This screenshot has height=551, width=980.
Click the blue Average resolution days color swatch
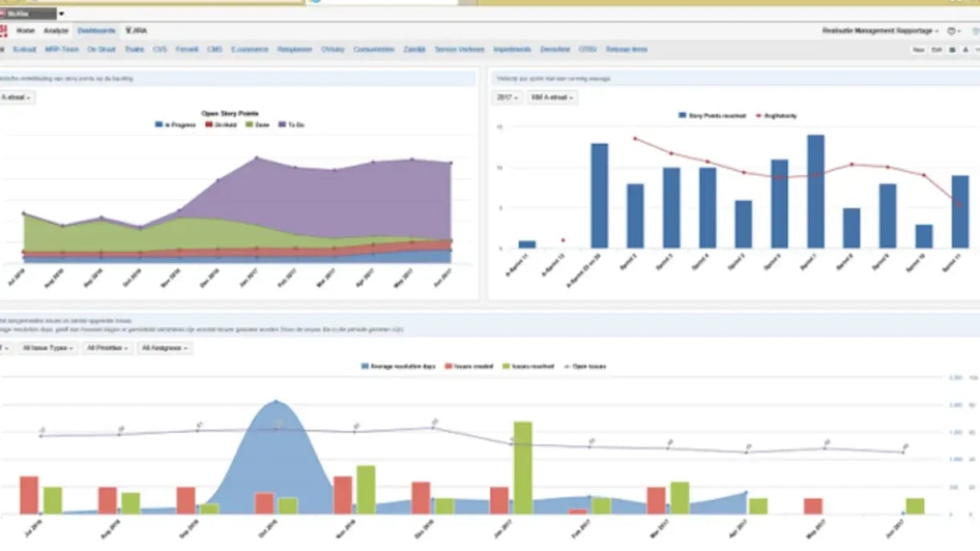pos(365,365)
